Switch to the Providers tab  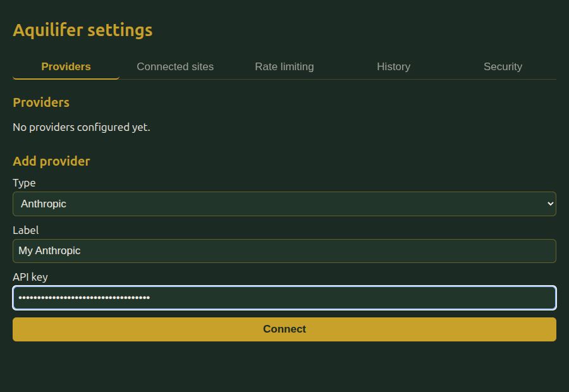click(66, 67)
